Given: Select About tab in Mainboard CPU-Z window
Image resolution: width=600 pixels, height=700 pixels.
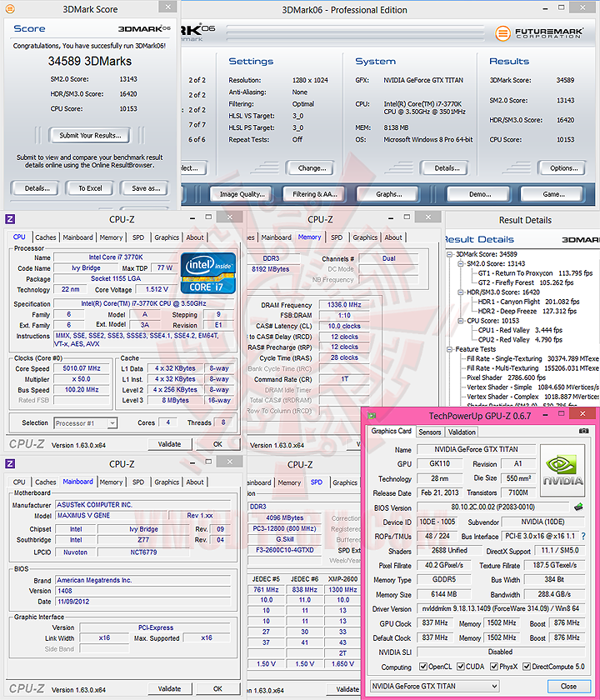Looking at the screenshot, I should click(x=195, y=482).
